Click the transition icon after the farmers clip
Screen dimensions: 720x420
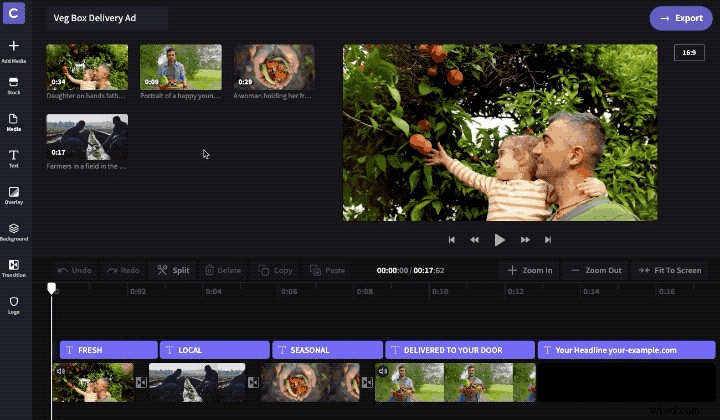(253, 382)
